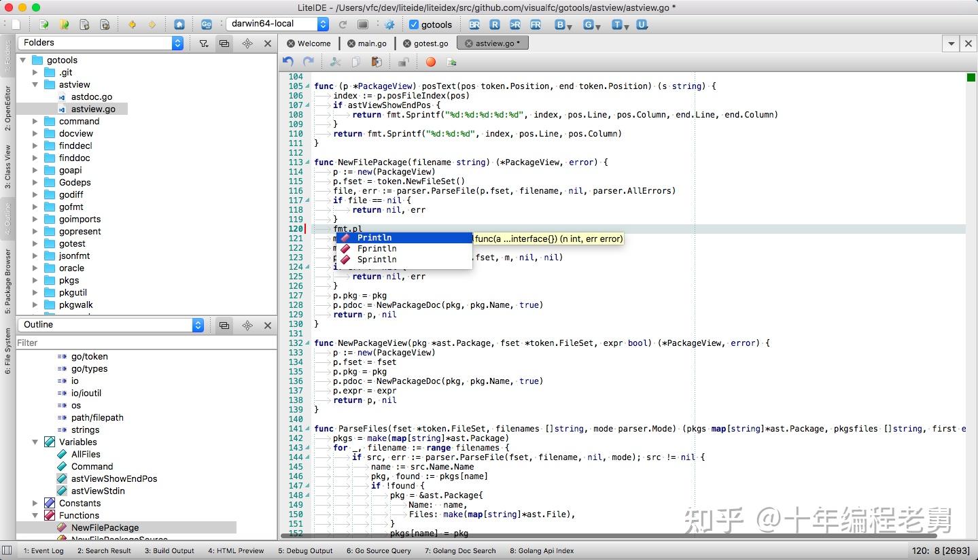Open the Build Output bottom tab
The width and height of the screenshot is (978, 560).
tap(169, 550)
